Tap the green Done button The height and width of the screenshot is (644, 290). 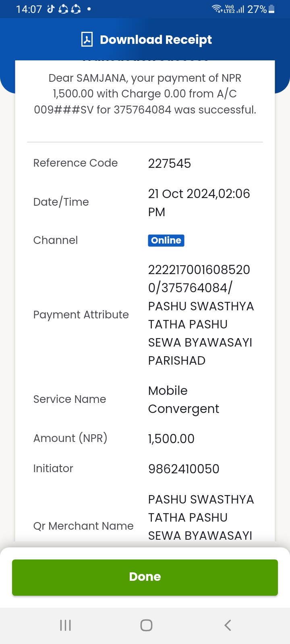(x=145, y=577)
